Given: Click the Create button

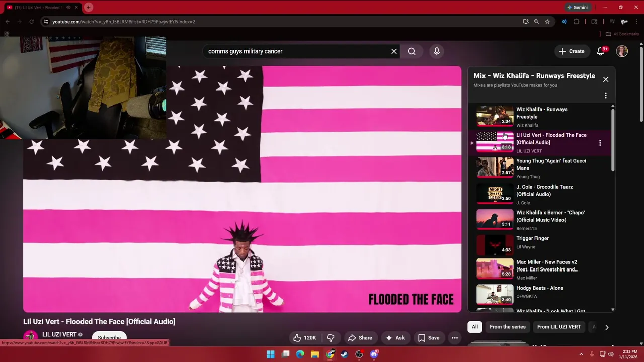Looking at the screenshot, I should click(572, 51).
